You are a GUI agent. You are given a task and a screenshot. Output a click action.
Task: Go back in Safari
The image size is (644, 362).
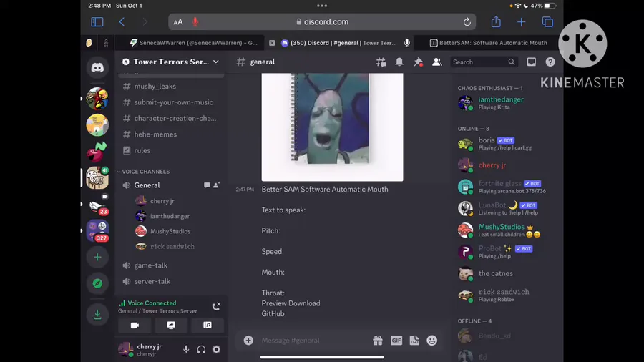click(x=122, y=21)
